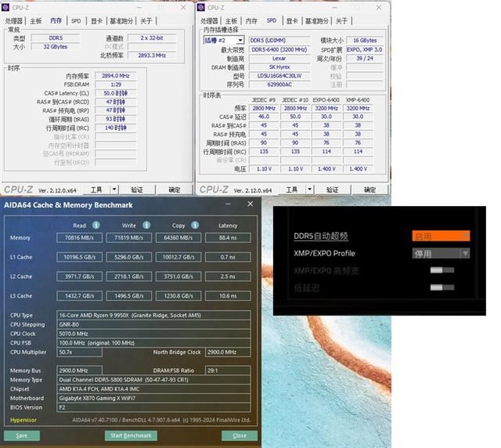This screenshot has height=448, width=501.
Task: Click 确定 button in the memory CPU-Z window
Action: (175, 190)
